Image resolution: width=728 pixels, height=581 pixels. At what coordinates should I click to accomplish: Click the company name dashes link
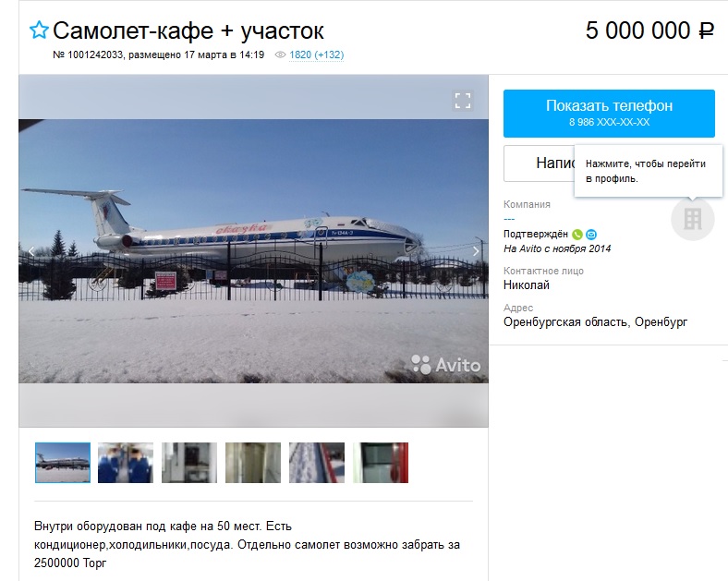coord(509,219)
